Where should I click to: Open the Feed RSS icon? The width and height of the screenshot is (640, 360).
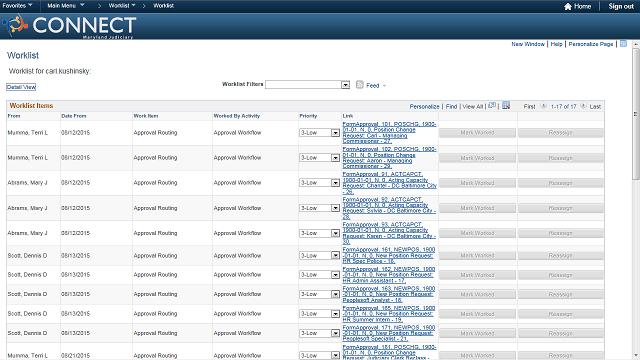tap(360, 84)
